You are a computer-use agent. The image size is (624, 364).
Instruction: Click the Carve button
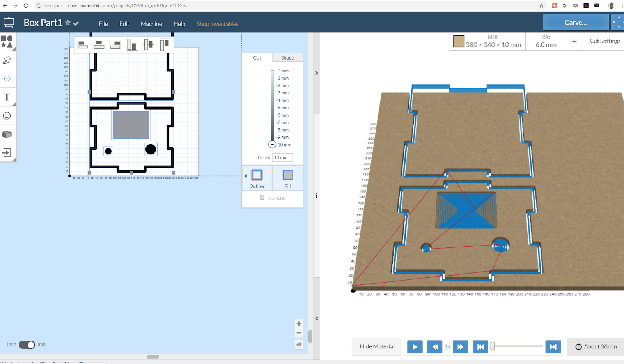(x=575, y=22)
